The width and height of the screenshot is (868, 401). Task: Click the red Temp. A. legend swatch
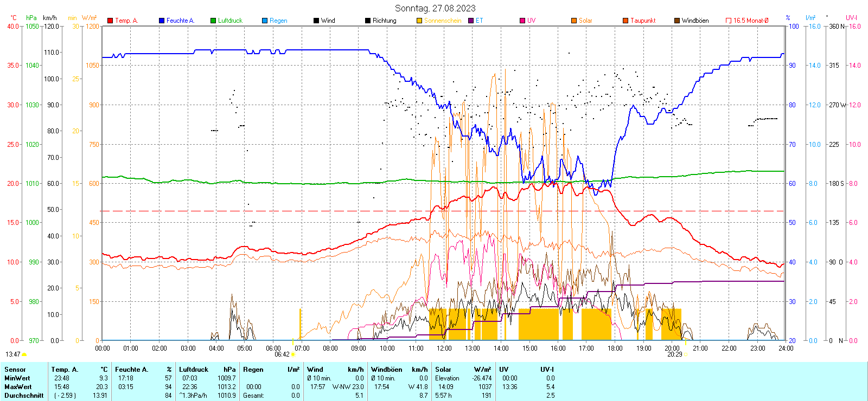pyautogui.click(x=110, y=21)
